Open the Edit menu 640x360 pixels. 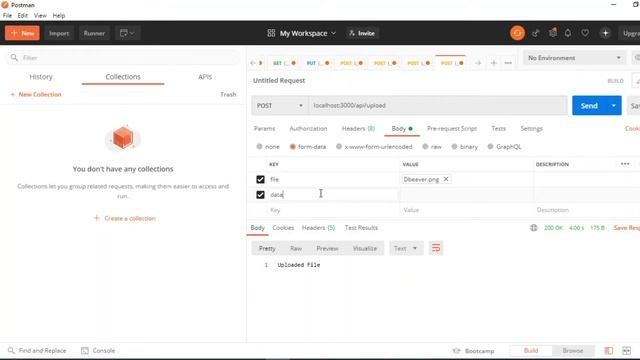(22, 16)
